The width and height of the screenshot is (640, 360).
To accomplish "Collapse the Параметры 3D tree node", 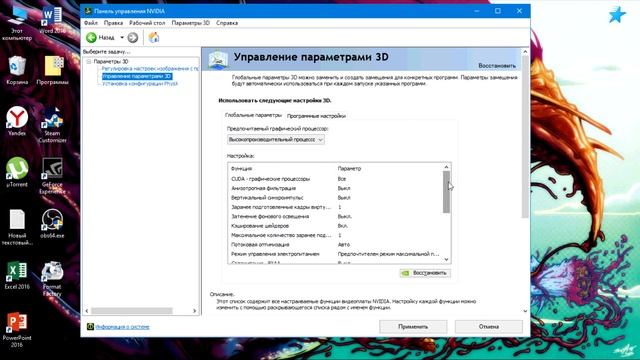I will pos(89,61).
